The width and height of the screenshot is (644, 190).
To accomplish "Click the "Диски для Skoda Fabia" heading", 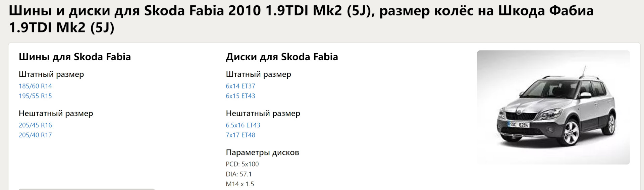I will point(282,57).
